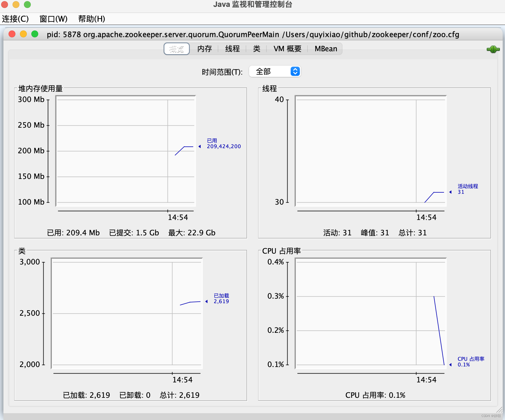Image resolution: width=505 pixels, height=420 pixels.
Task: Click the resize grip at window corner
Action: [499, 410]
